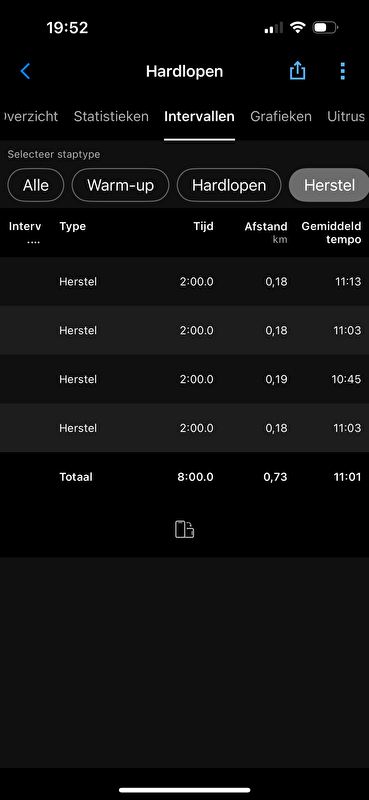Select the Hardlopen step type filter
369x800 pixels.
[x=229, y=185]
